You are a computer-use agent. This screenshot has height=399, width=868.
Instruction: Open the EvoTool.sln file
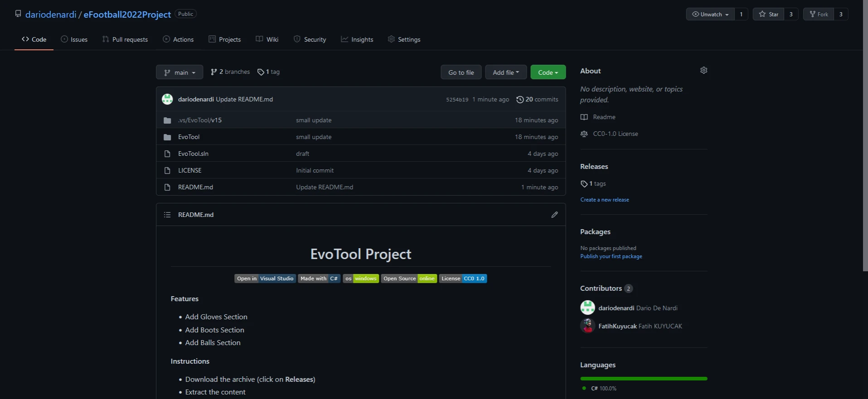(193, 154)
